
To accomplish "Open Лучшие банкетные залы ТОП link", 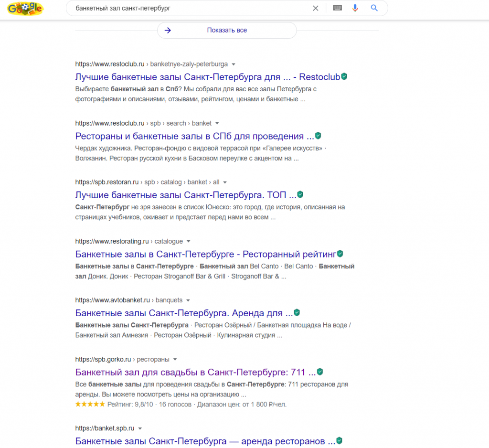I will [x=186, y=195].
